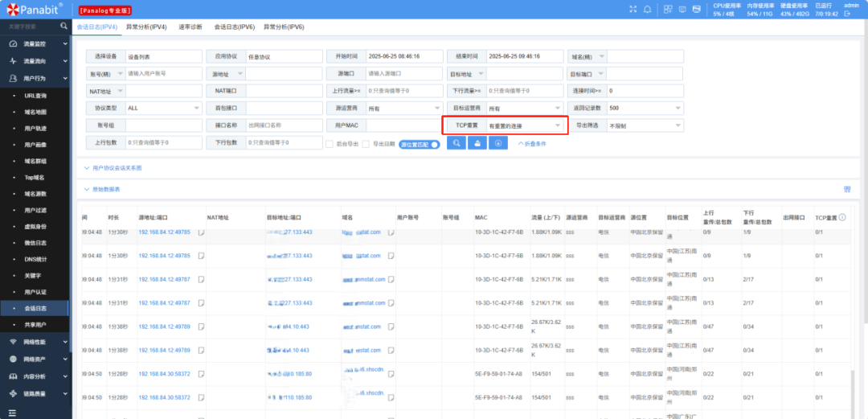Image resolution: width=868 pixels, height=419 pixels.
Task: Focus the 用户MAC input field
Action: click(404, 125)
